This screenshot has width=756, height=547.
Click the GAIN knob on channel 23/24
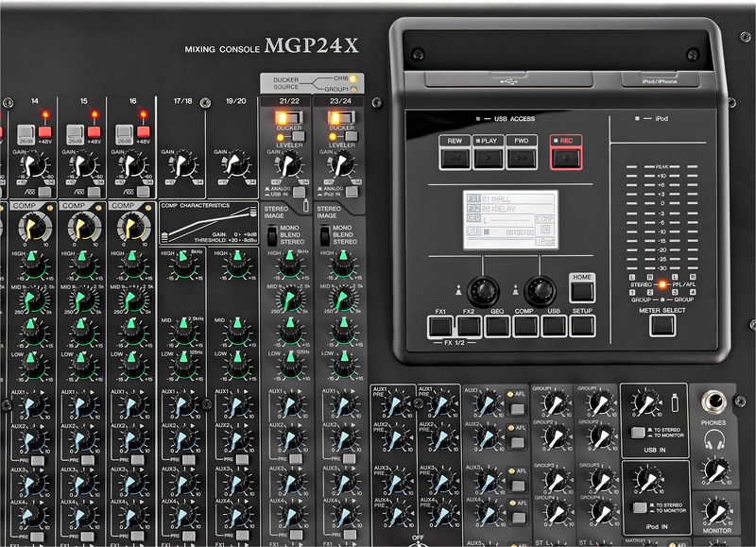341,164
